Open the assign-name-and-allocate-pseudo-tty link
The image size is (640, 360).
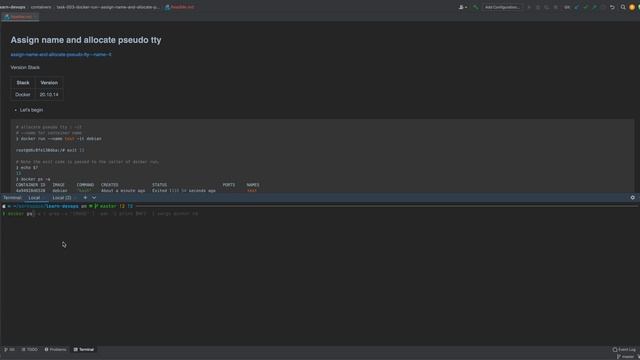(x=61, y=54)
